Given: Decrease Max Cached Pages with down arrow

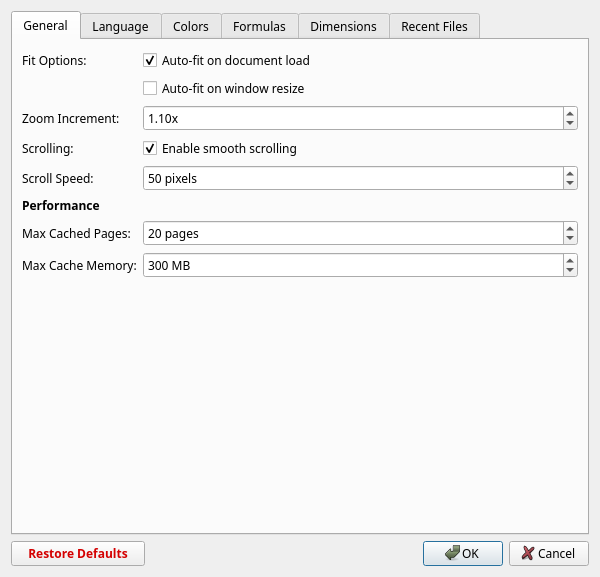Looking at the screenshot, I should click(x=569, y=239).
